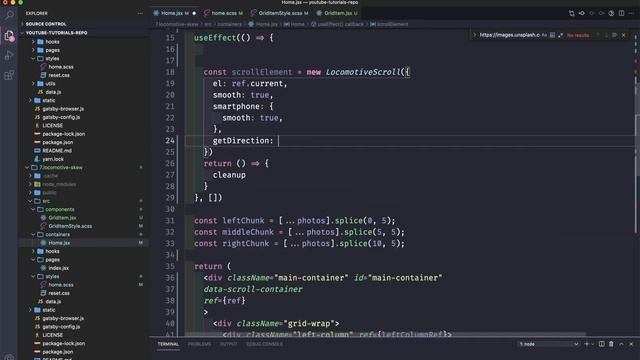Select the OUTPUT panel tab
The width and height of the screenshot is (640, 360).
coord(229,344)
